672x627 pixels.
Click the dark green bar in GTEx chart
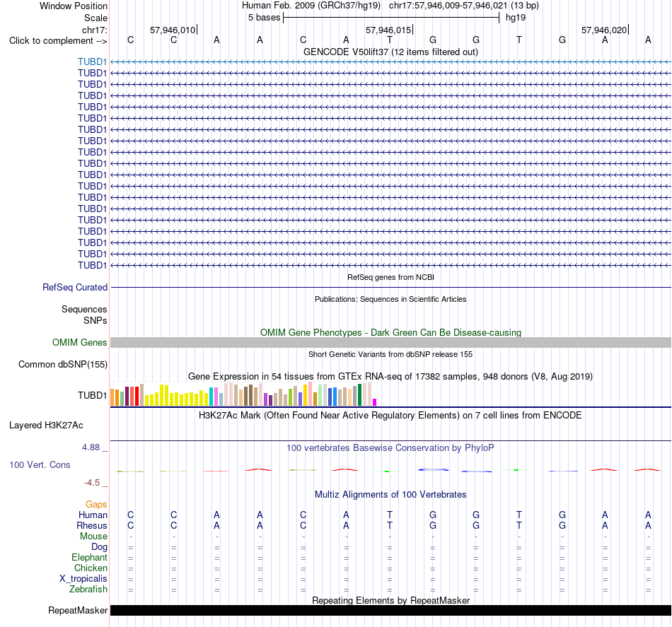pos(360,394)
